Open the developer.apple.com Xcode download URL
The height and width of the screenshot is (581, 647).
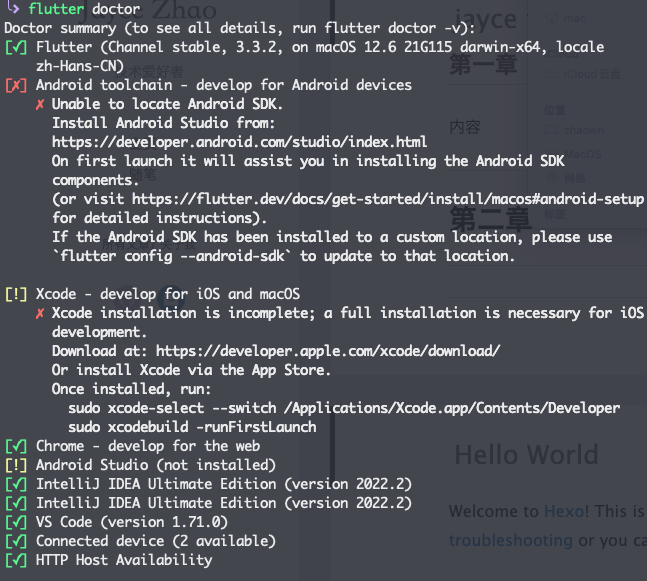[328, 351]
